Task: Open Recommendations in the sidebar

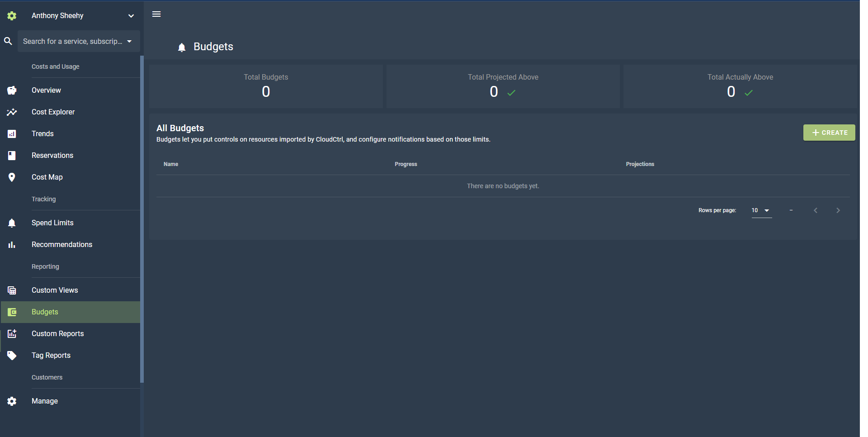Action: [x=62, y=245]
